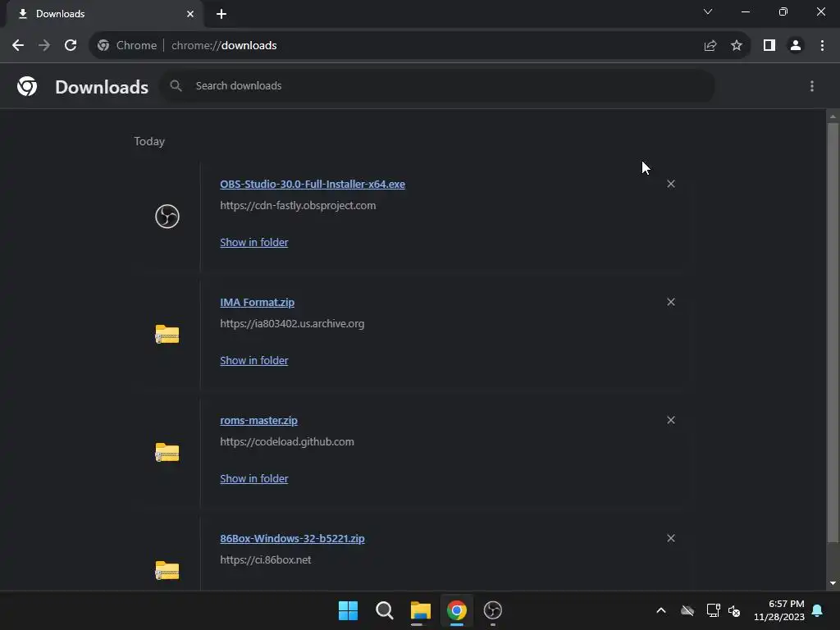Click the IMA Format.zip folder icon
The width and height of the screenshot is (840, 630).
coord(167,335)
